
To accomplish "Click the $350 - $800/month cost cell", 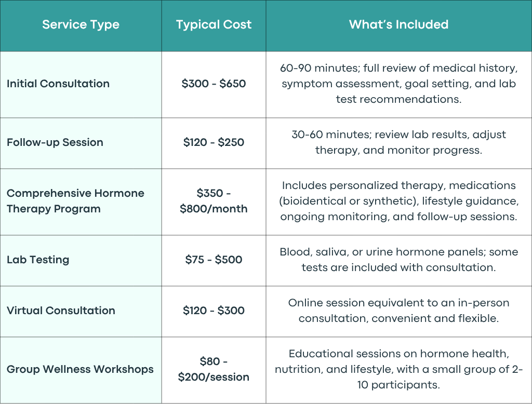I will click(x=214, y=201).
